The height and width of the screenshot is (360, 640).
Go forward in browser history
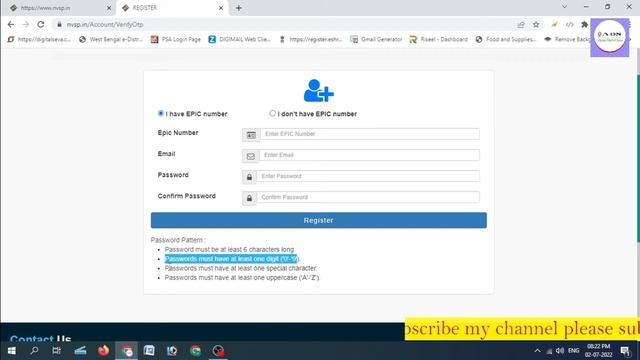(26, 24)
